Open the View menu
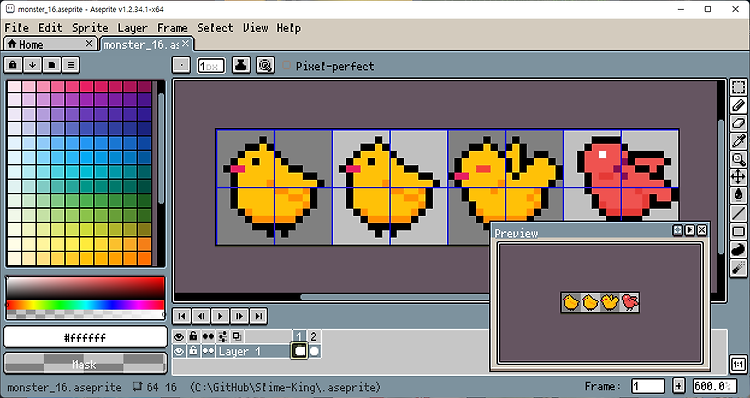 [x=256, y=28]
